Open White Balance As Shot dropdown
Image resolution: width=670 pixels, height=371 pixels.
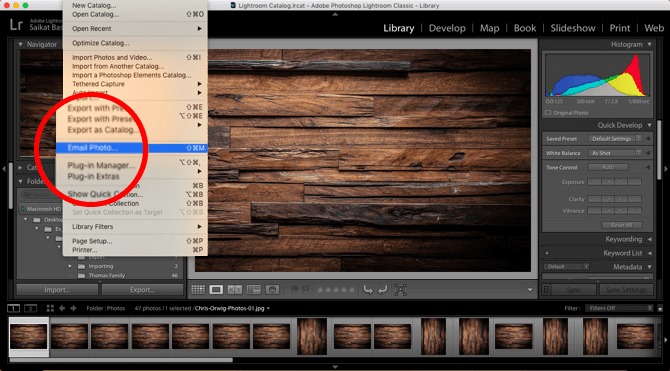coord(615,153)
